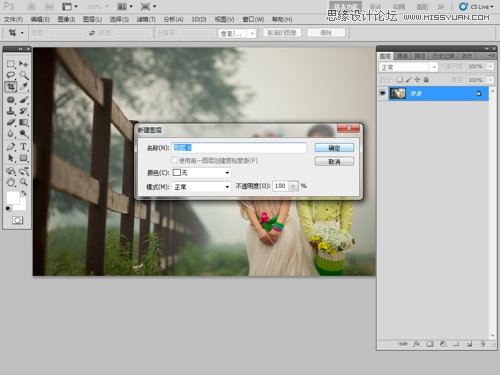Switch to the 通道 panel tab
500x375 pixels.
(x=402, y=56)
